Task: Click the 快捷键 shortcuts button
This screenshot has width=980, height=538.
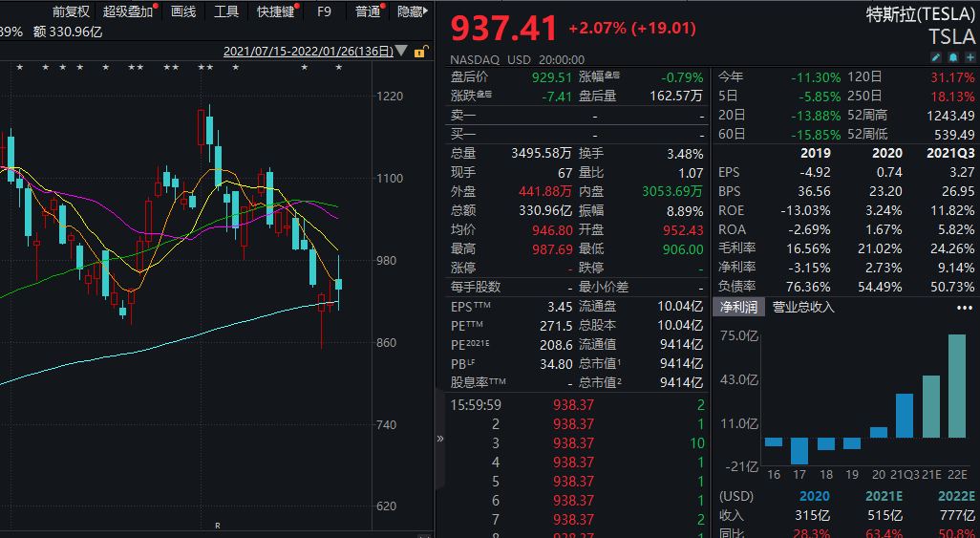Action: [276, 11]
